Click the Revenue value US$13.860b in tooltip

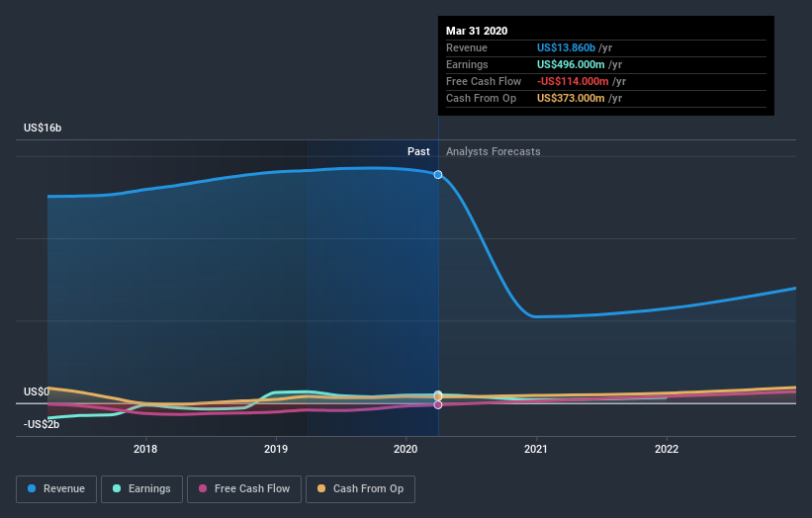pos(566,47)
